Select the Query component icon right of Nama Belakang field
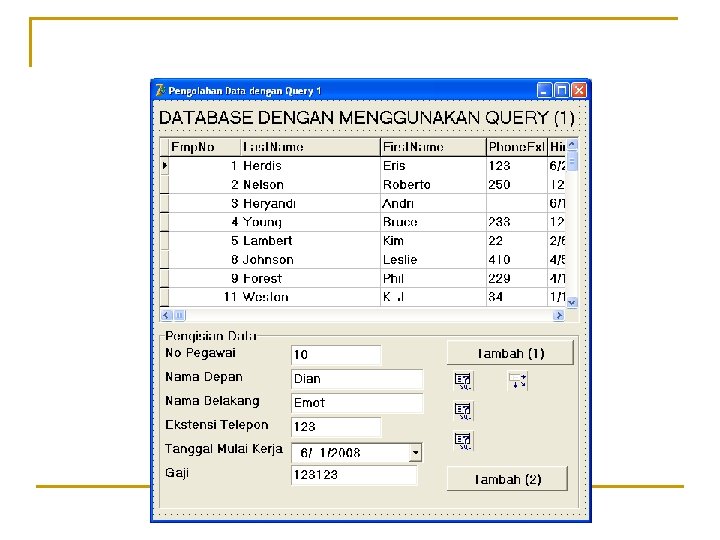Viewport: 720px width, 540px height. click(x=463, y=411)
